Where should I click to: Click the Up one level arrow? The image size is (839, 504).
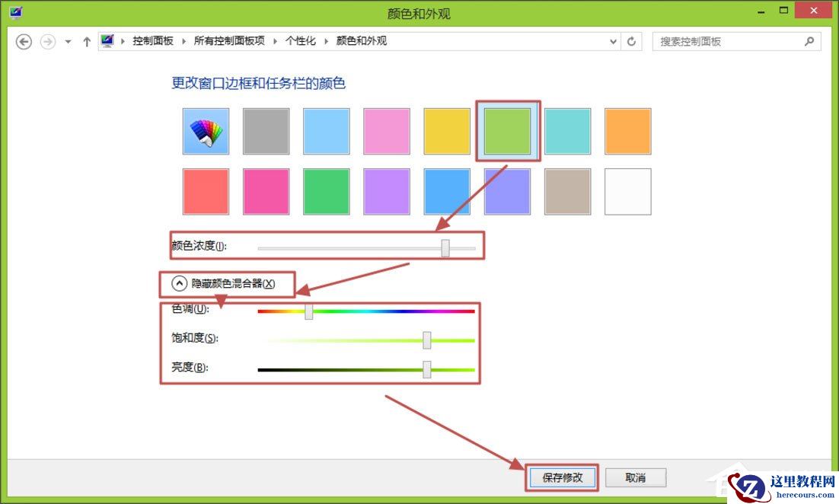tap(86, 41)
